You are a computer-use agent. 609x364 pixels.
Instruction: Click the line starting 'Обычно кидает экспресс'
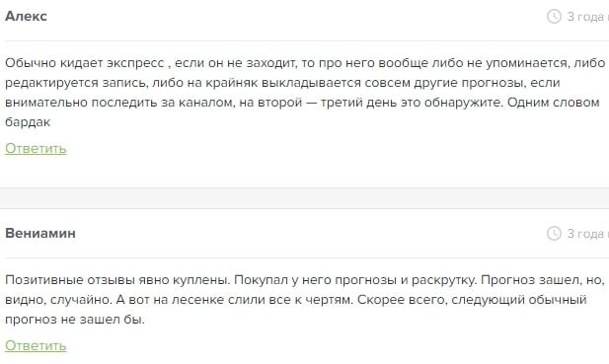pyautogui.click(x=305, y=63)
